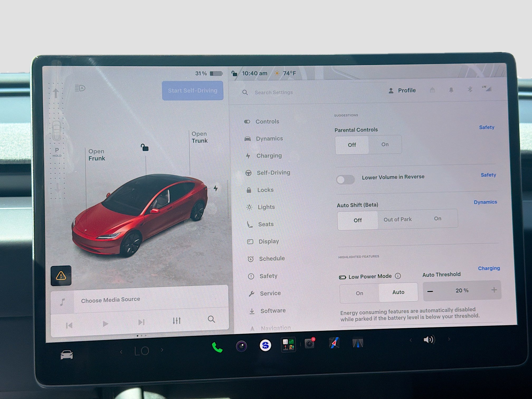
Task: Tap the speaker volume icon
Action: coord(429,339)
